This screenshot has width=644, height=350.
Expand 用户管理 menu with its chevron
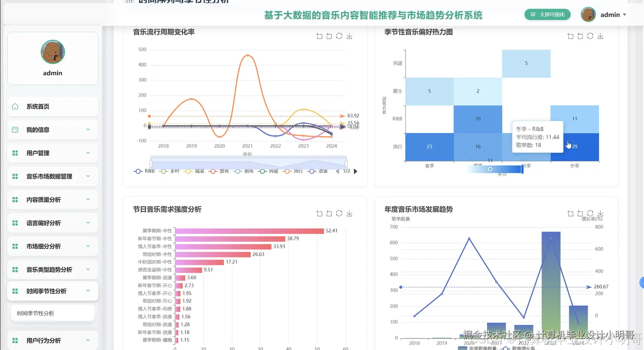tap(88, 153)
